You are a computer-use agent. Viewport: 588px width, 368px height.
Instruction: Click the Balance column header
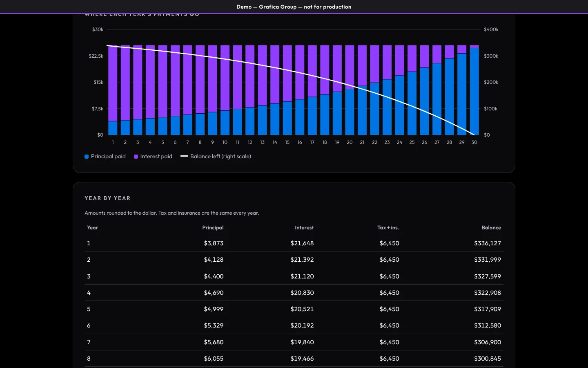[x=491, y=228]
